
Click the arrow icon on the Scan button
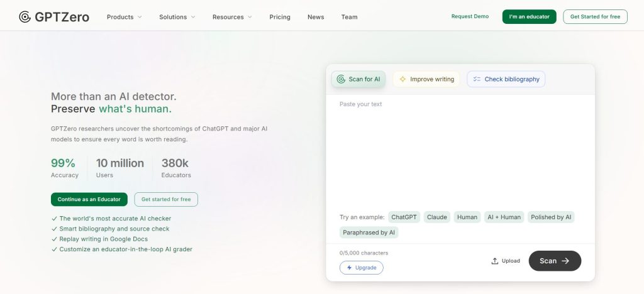click(565, 261)
